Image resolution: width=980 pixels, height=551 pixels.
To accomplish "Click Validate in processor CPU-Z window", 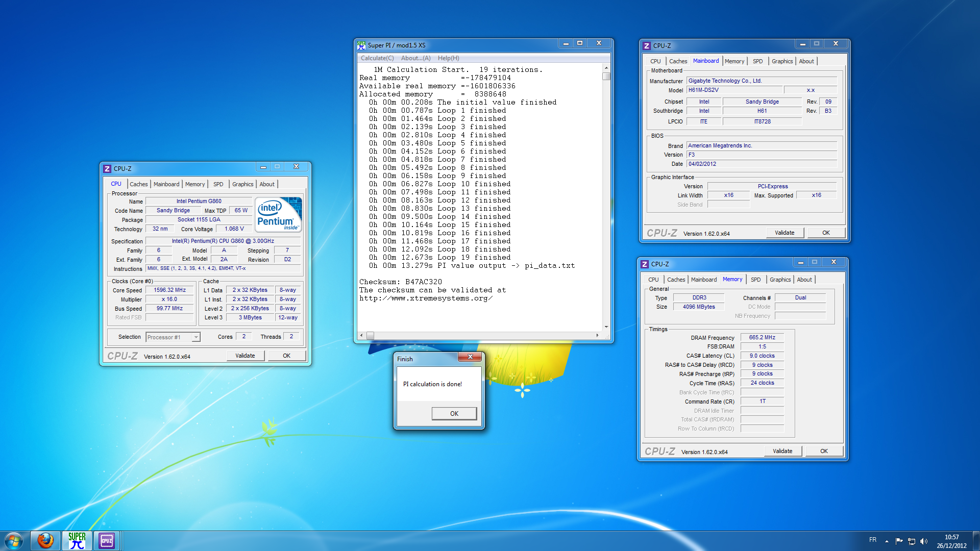I will coord(245,356).
